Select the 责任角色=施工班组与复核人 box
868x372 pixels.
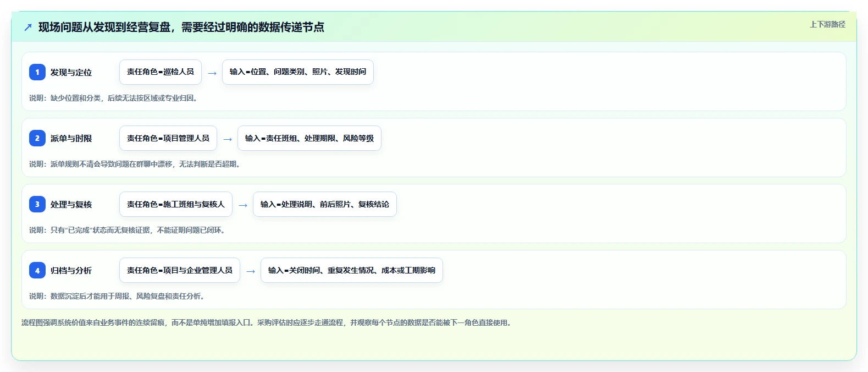pyautogui.click(x=176, y=204)
